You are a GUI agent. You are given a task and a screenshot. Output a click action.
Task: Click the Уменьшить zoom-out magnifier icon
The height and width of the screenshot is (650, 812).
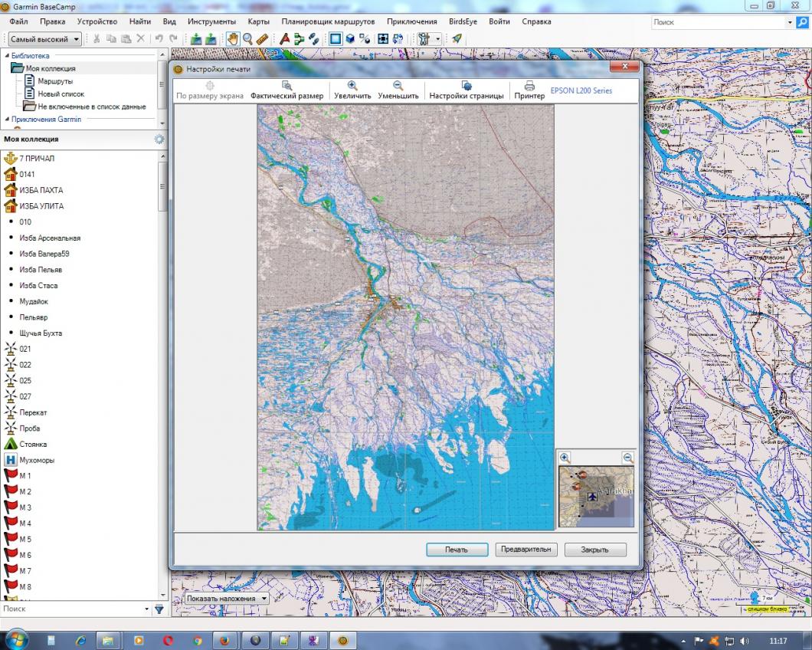tap(398, 87)
